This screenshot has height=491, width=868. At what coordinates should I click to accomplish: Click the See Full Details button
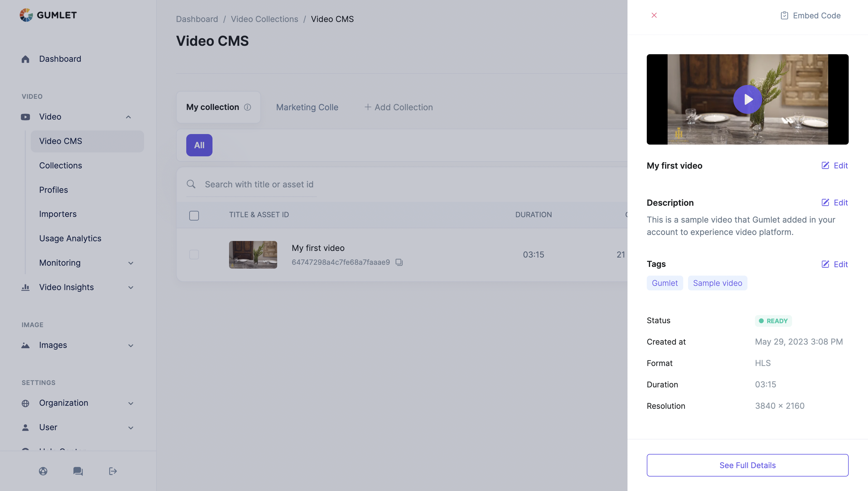tap(747, 465)
